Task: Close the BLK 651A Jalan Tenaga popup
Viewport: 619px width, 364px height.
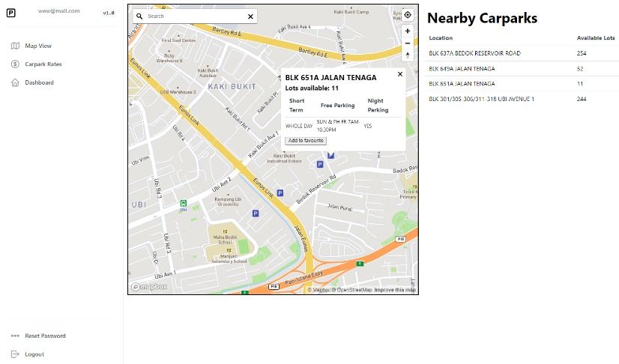Action: pos(399,74)
